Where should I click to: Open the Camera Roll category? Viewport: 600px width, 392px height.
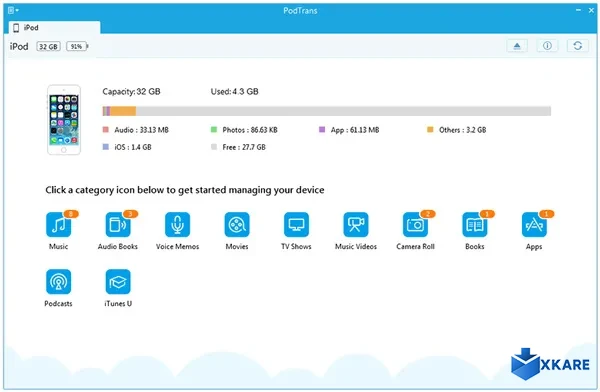click(415, 225)
